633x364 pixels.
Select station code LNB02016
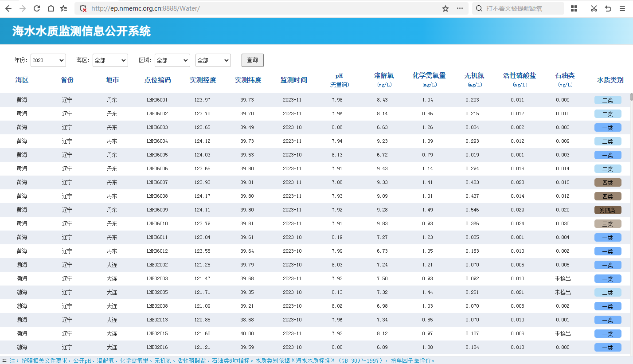[157, 347]
